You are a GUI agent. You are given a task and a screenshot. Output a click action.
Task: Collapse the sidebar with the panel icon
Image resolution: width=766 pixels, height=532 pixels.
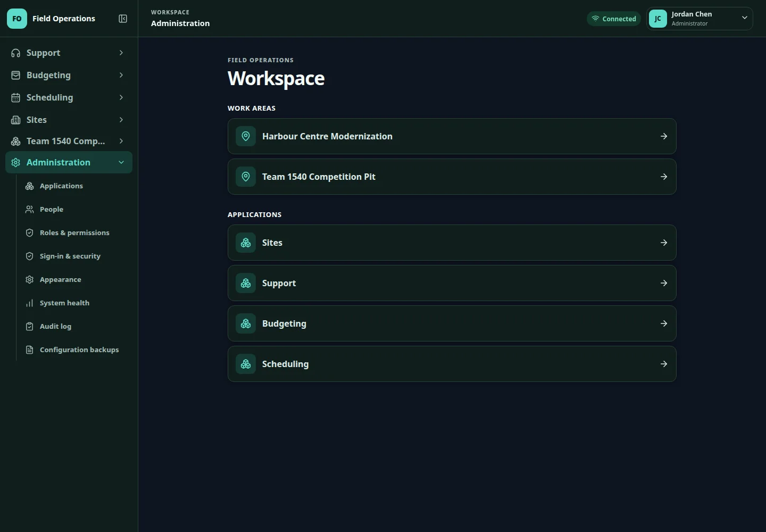123,19
